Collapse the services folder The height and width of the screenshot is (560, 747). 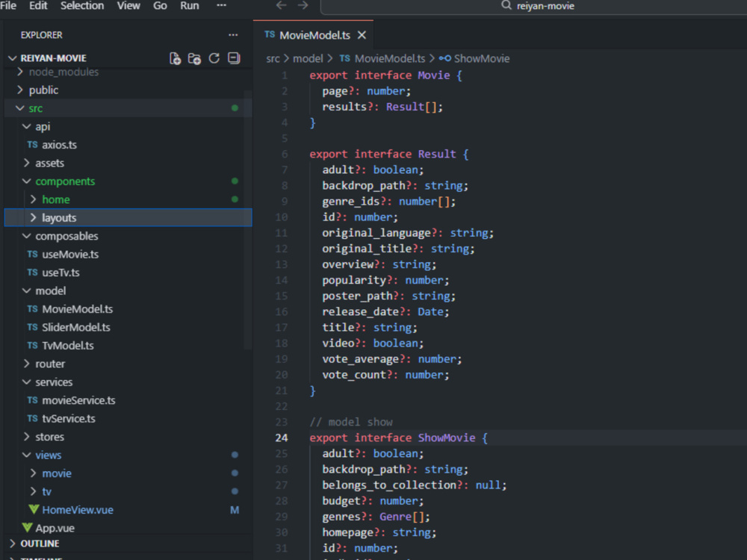click(x=27, y=382)
